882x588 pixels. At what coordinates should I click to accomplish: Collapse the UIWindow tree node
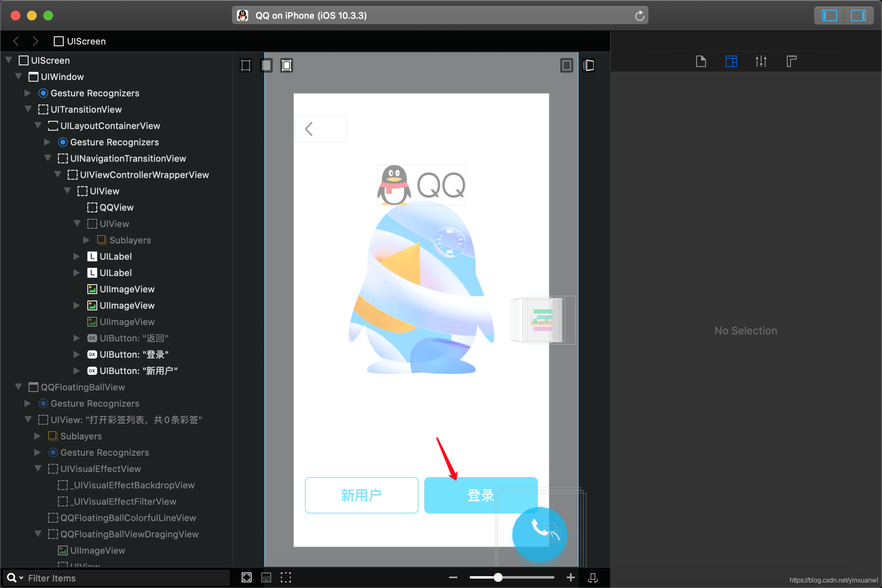pos(18,77)
